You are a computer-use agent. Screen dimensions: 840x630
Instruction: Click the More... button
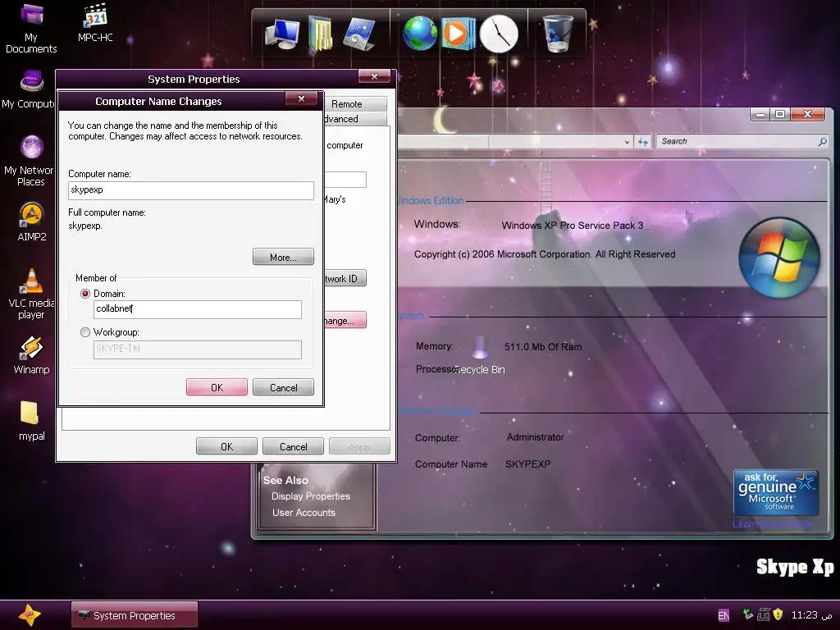coord(283,257)
